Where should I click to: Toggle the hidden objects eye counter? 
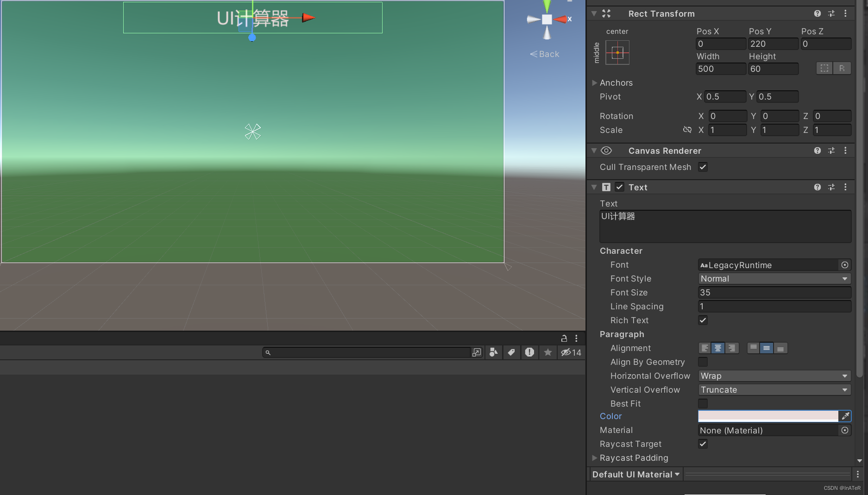click(571, 352)
